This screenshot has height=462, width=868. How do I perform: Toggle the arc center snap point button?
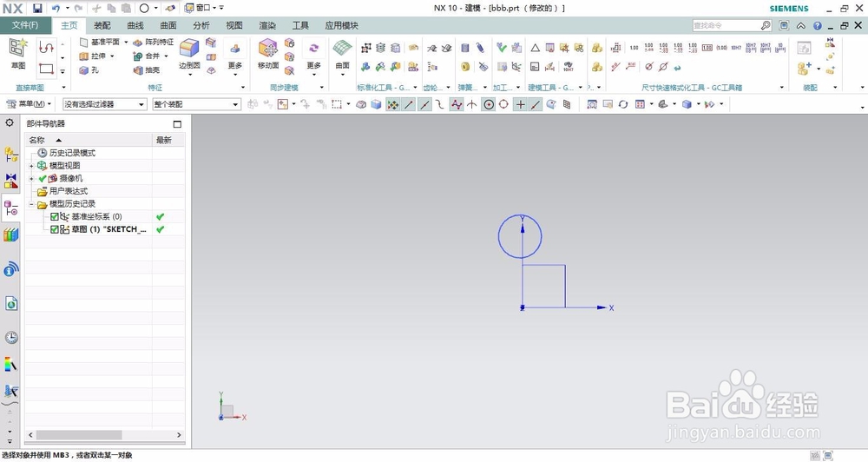pyautogui.click(x=488, y=104)
